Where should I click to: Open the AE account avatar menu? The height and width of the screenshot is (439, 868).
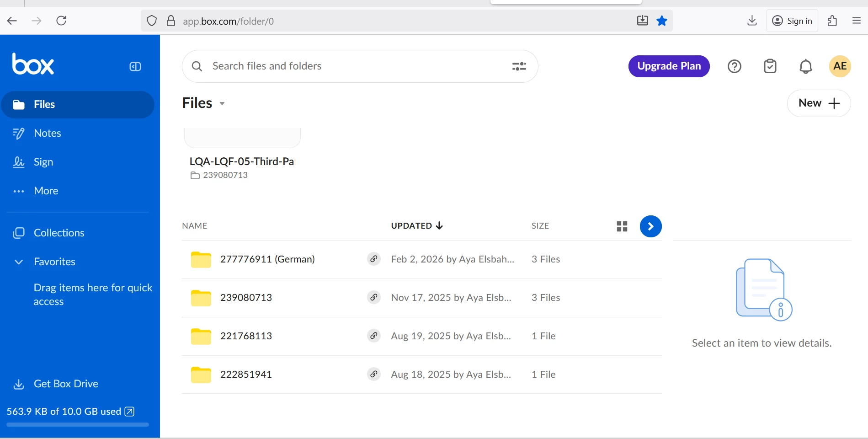(840, 66)
